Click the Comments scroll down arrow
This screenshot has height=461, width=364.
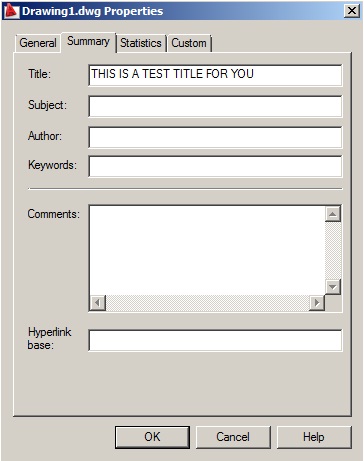click(333, 287)
